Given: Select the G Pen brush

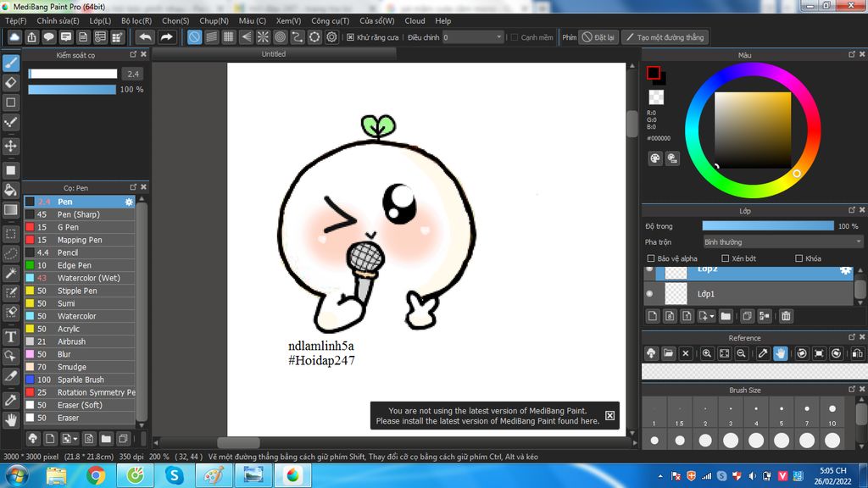Looking at the screenshot, I should (x=80, y=227).
